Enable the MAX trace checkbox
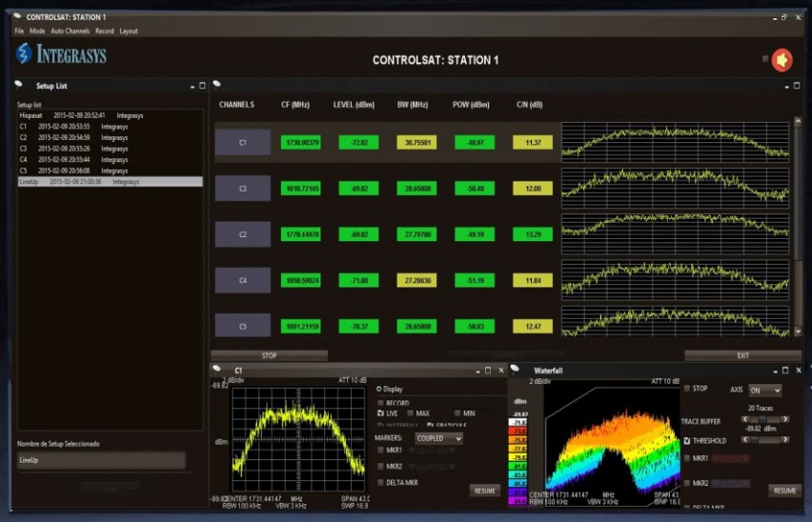Image resolution: width=812 pixels, height=522 pixels. click(410, 412)
